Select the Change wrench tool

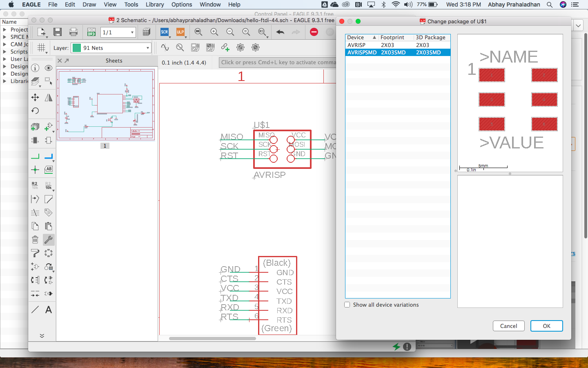tap(49, 240)
